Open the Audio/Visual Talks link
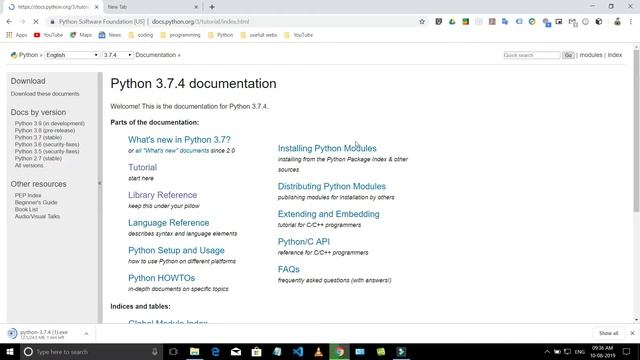The width and height of the screenshot is (640, 360). pos(37,216)
